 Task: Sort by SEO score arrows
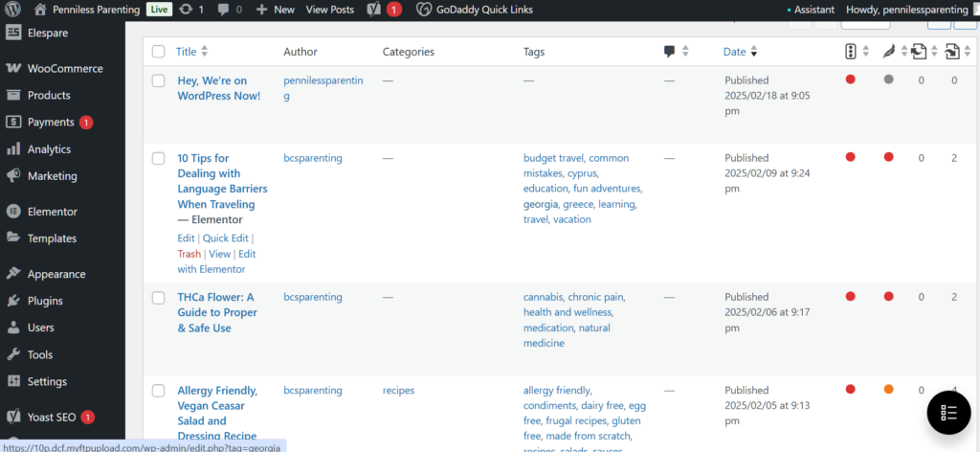tap(865, 52)
